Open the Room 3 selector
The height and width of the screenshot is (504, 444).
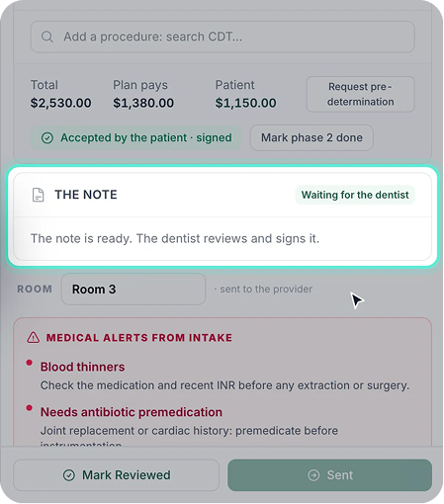click(x=133, y=290)
